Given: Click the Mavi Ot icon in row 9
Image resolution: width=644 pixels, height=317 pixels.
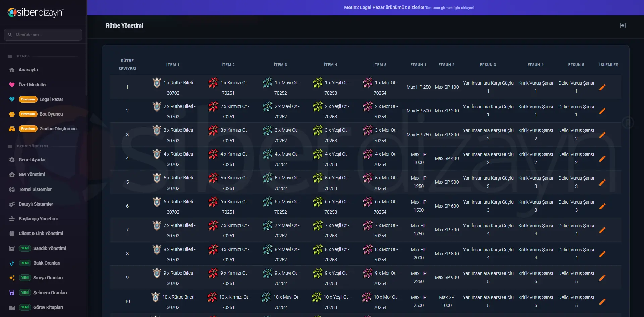Looking at the screenshot, I should pos(267,273).
